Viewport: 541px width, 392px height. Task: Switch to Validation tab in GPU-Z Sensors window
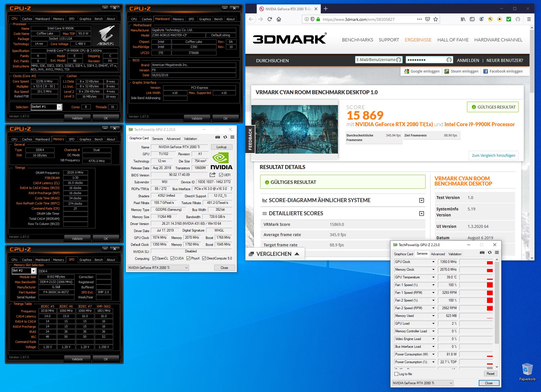pyautogui.click(x=455, y=254)
